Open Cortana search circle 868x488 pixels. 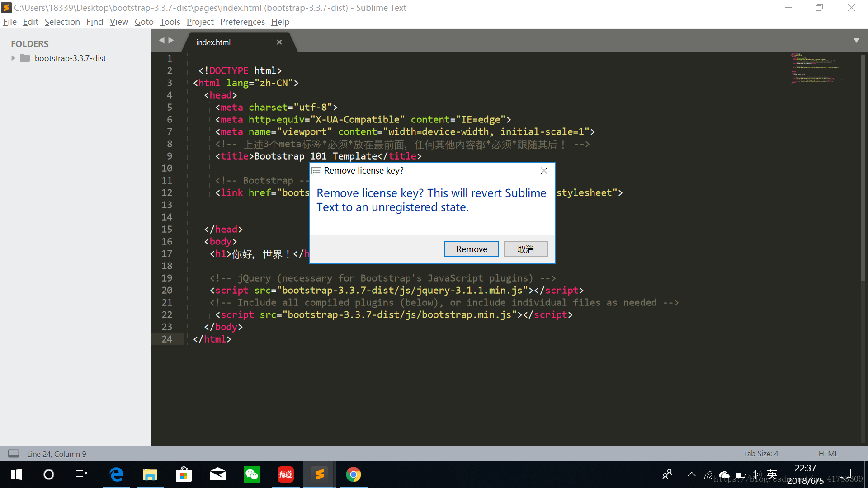[48, 474]
